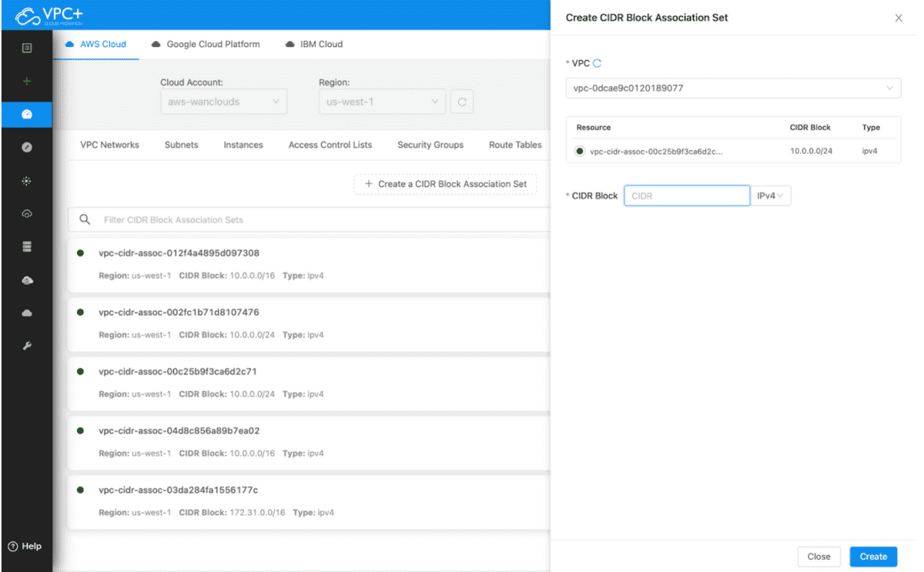The width and height of the screenshot is (924, 572).
Task: Select radio for vpc-cidr-assoc-00c25b9f3ca6d2c... resource
Action: [x=580, y=151]
